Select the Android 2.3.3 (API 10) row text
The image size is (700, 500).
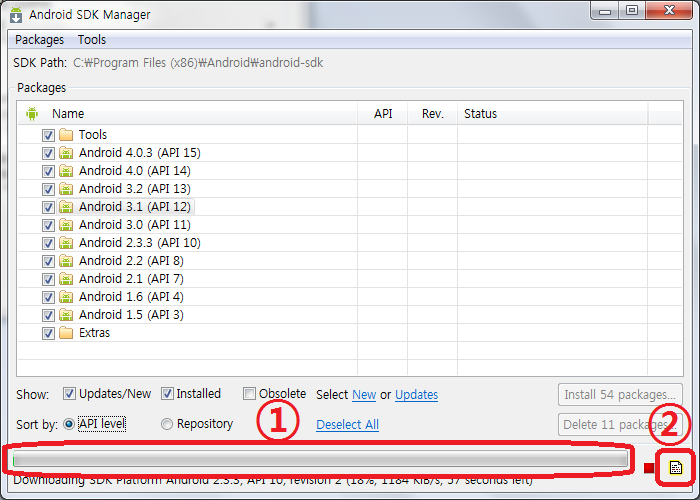point(140,242)
